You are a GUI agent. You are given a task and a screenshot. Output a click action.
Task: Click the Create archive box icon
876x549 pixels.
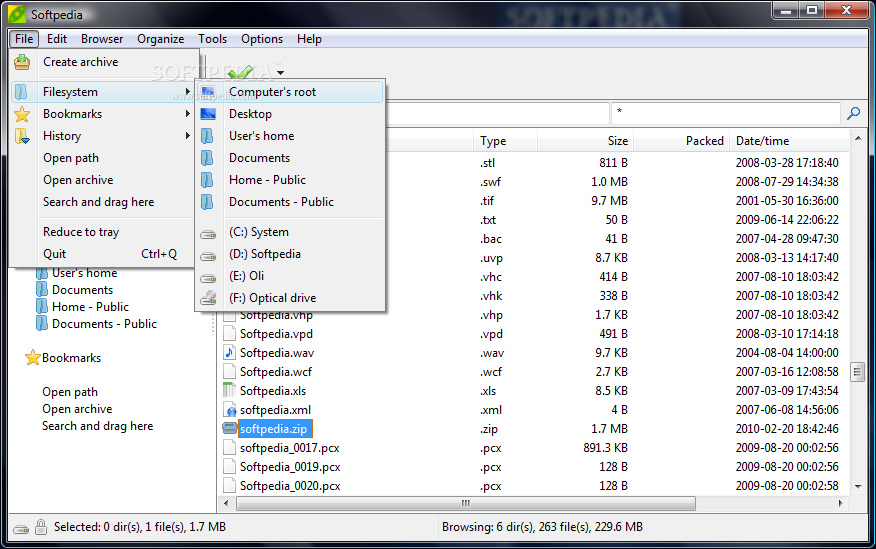pyautogui.click(x=22, y=62)
